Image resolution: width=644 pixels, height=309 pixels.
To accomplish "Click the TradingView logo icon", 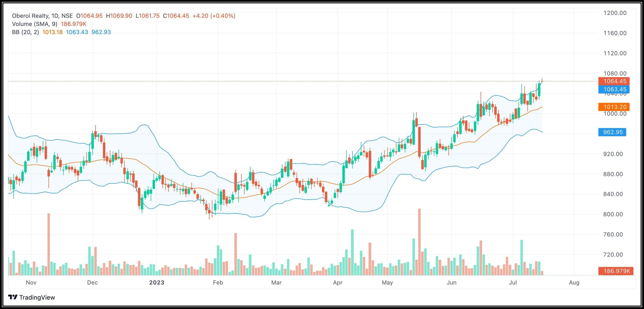I will [13, 297].
